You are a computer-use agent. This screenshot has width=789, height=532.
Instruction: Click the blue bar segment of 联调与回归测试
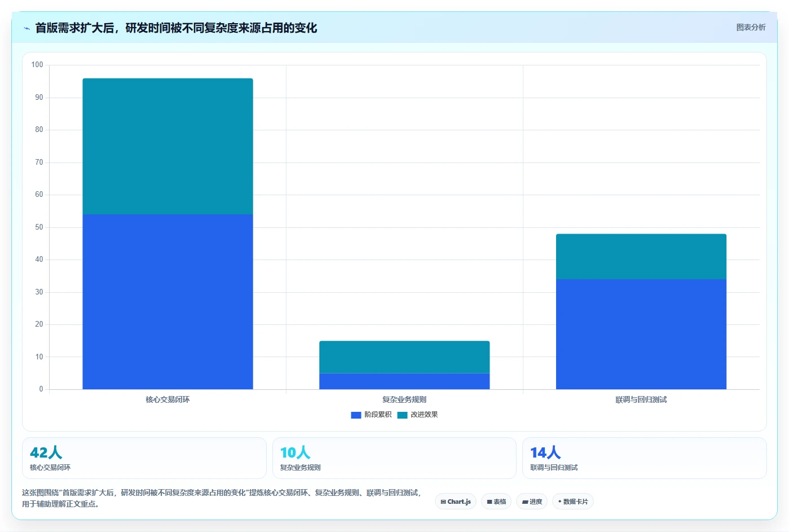641,334
